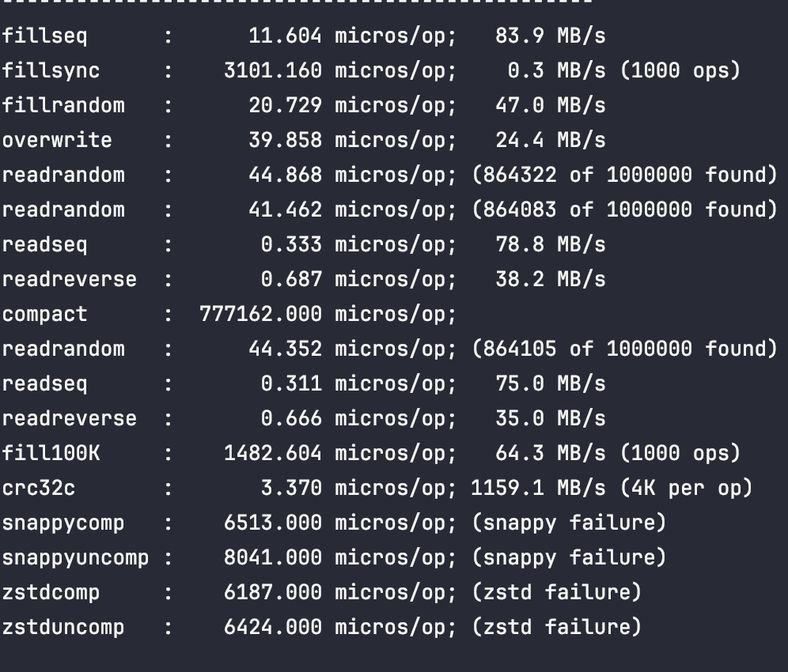Click the fillsync 3101.160 micros/op value

[339, 71]
